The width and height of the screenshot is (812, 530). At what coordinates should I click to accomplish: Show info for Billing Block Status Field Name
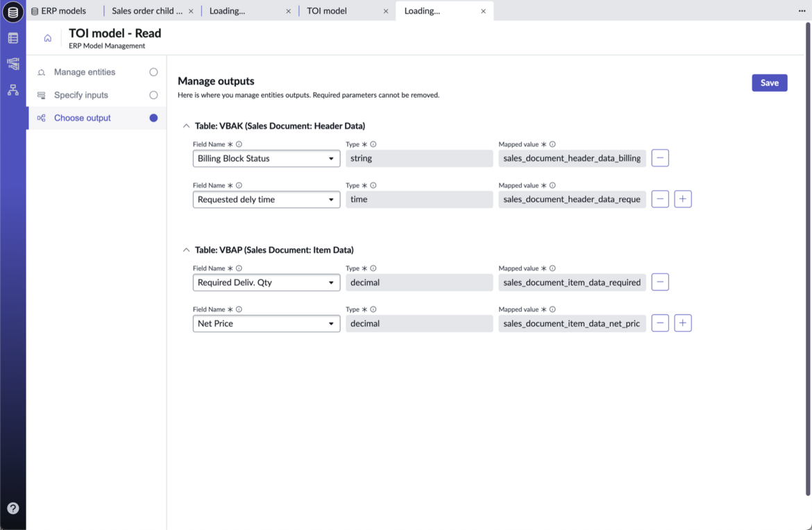pyautogui.click(x=239, y=144)
